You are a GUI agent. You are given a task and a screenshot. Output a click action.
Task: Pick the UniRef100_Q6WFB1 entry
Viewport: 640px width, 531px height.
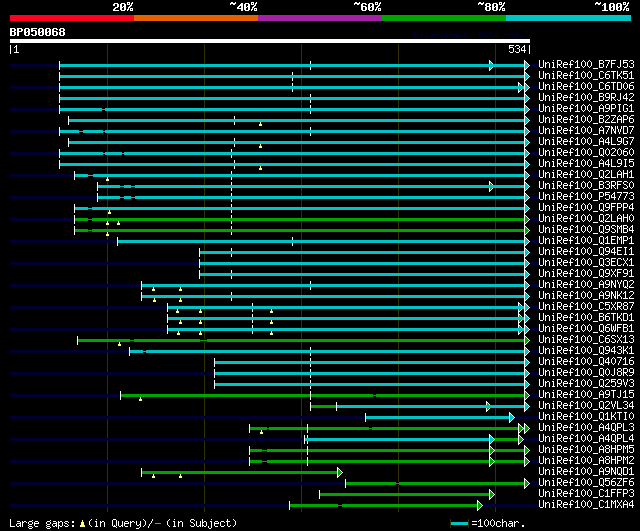(586, 329)
